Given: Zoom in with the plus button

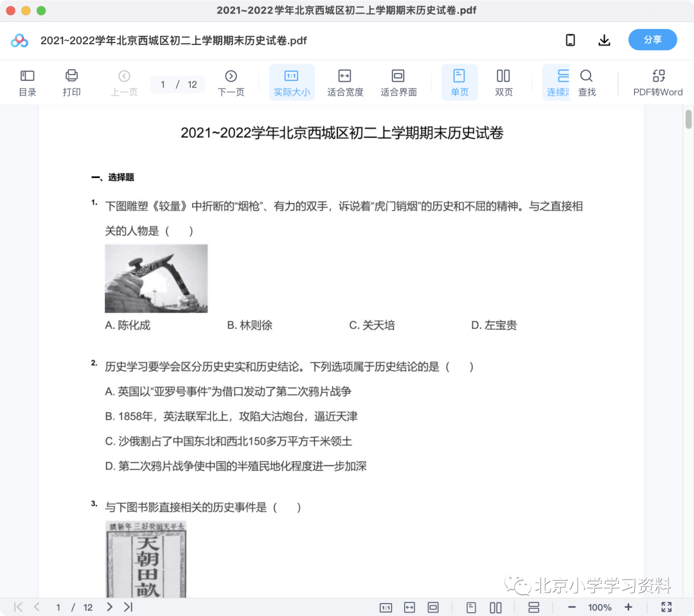Looking at the screenshot, I should coord(628,607).
